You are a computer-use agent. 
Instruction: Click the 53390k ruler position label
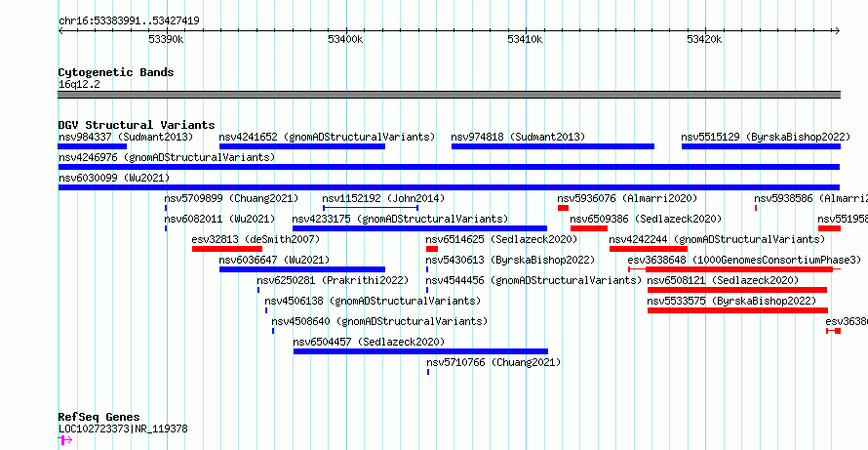pyautogui.click(x=166, y=39)
